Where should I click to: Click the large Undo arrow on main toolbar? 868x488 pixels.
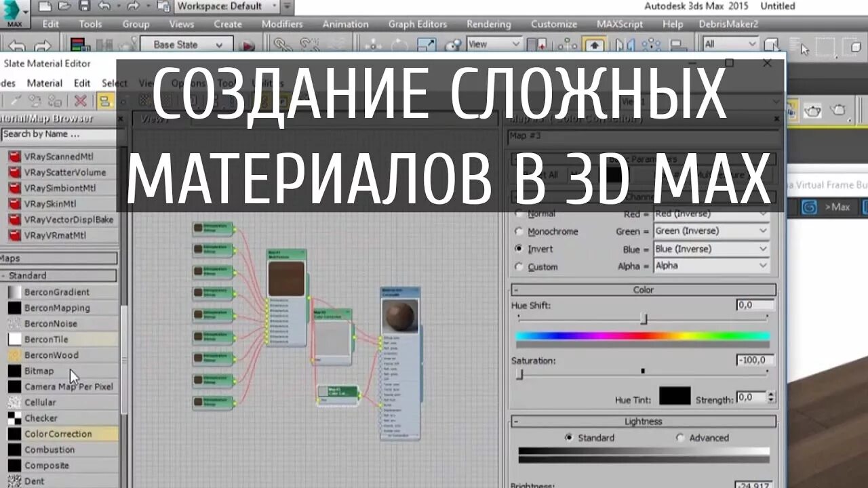point(18,46)
